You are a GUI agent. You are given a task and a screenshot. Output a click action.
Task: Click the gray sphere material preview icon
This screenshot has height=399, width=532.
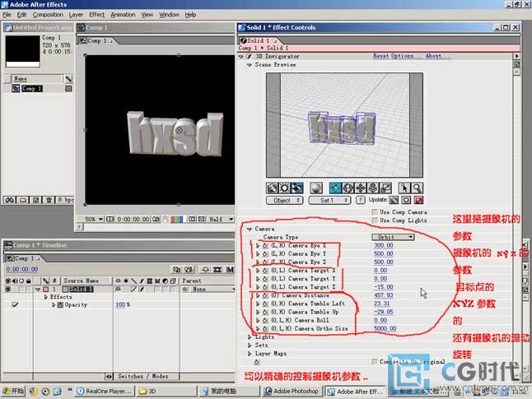click(315, 188)
